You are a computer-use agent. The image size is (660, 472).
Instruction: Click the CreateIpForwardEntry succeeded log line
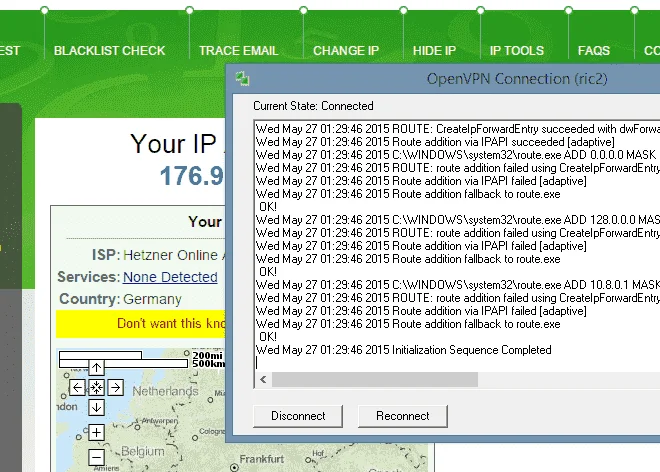tap(458, 128)
